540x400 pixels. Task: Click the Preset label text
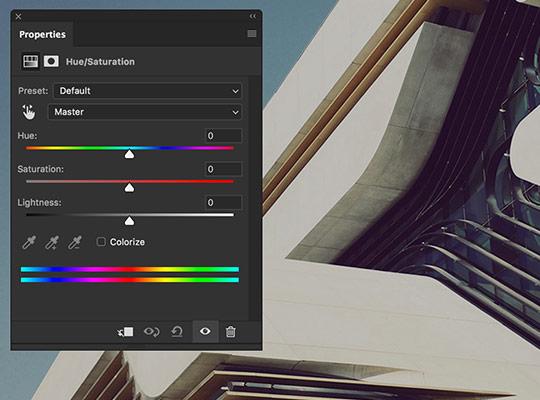click(33, 91)
